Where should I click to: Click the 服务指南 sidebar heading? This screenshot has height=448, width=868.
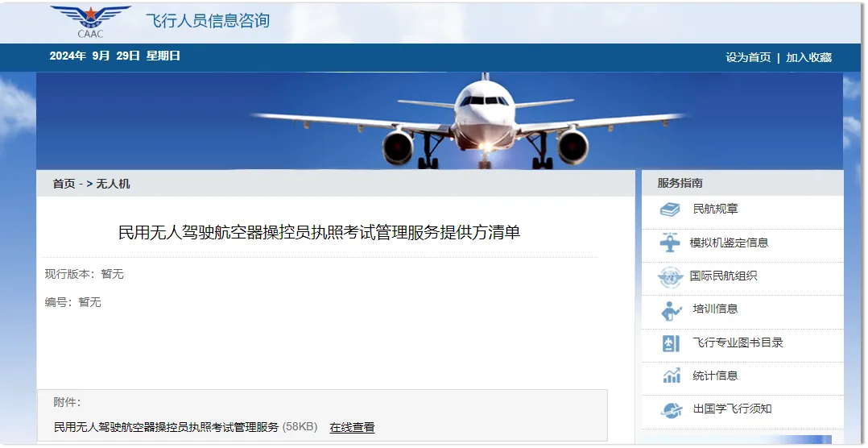(x=680, y=183)
